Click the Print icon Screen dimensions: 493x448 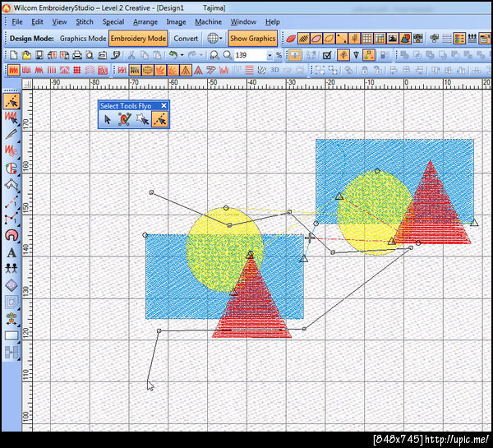(77, 55)
